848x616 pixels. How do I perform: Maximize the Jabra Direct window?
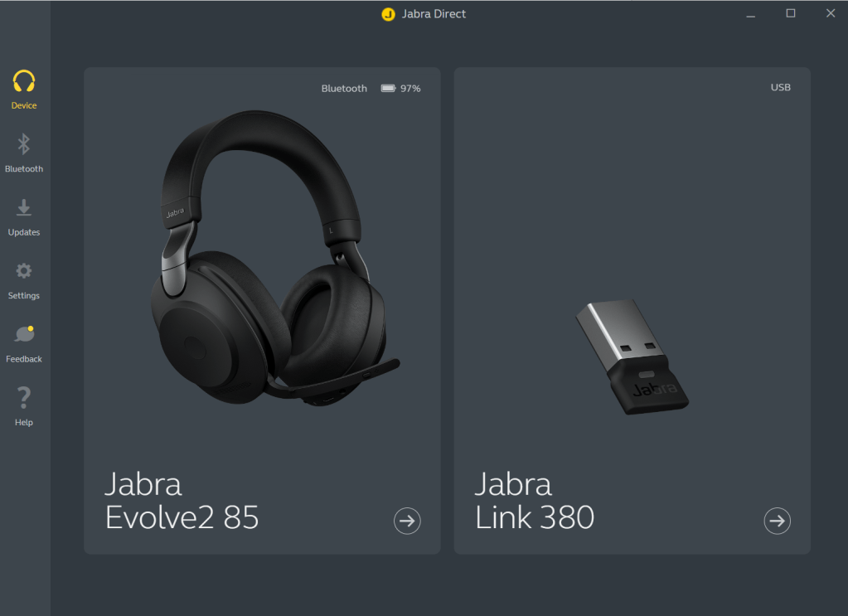(x=791, y=13)
